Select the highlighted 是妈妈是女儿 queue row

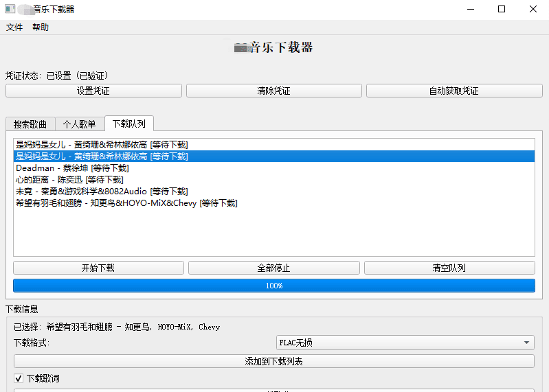273,157
